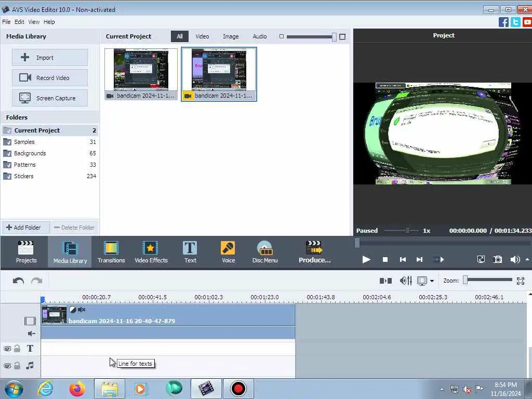
Task: Open Firefox from the taskbar
Action: [77, 389]
